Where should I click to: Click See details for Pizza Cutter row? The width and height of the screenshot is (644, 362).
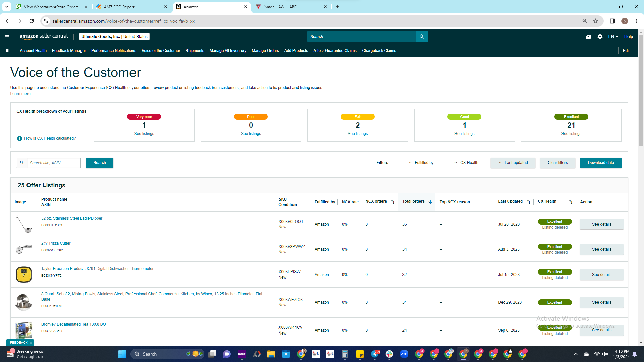pos(602,249)
